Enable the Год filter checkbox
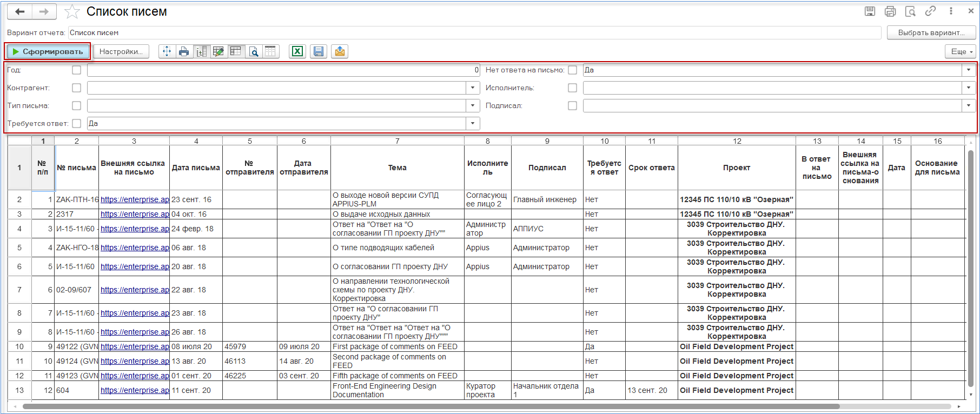The height and width of the screenshot is (414, 980). (x=76, y=70)
